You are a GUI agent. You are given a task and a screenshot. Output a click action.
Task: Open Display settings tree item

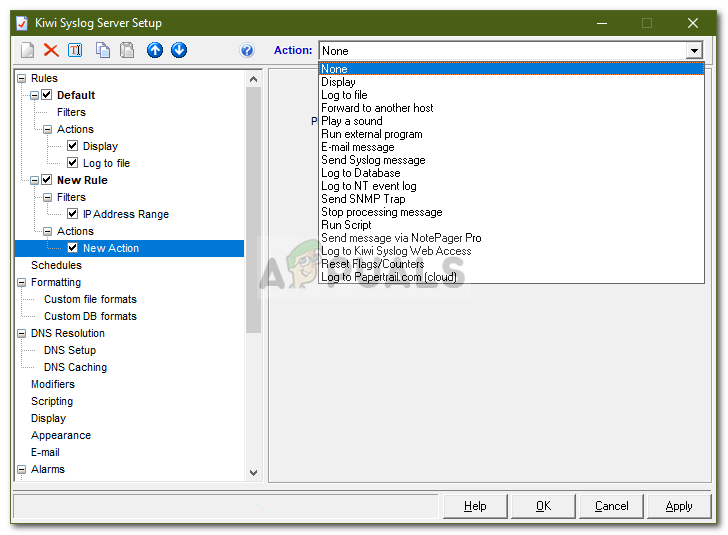coord(48,418)
